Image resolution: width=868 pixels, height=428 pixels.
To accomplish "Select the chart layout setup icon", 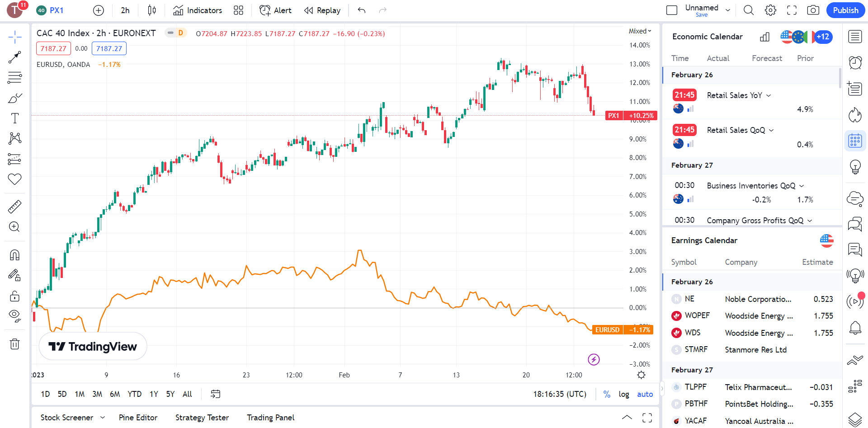I will 672,10.
